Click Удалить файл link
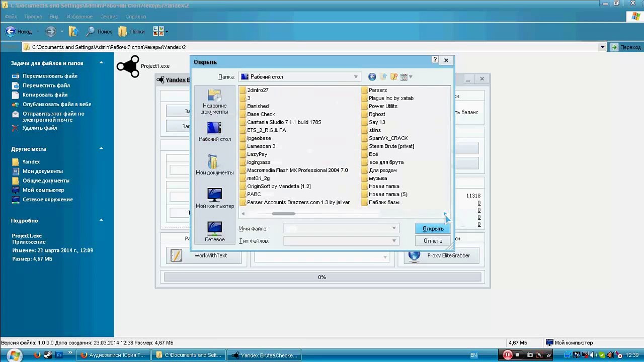Screen dimensions: 644x362 [x=40, y=128]
